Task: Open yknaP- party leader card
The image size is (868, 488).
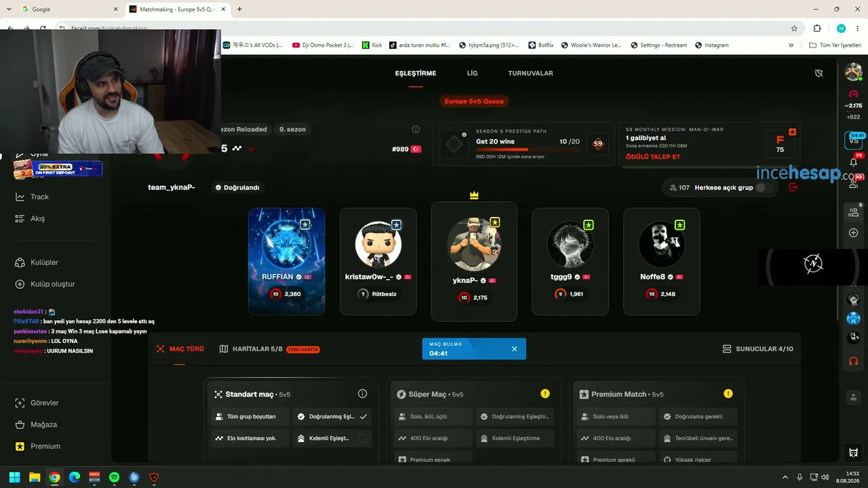Action: 474,261
